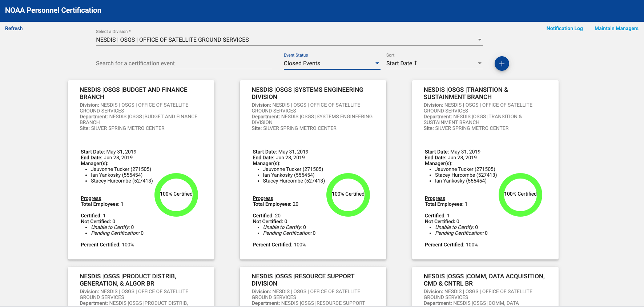This screenshot has width=644, height=307.
Task: Focus the certification event search field
Action: pos(184,64)
